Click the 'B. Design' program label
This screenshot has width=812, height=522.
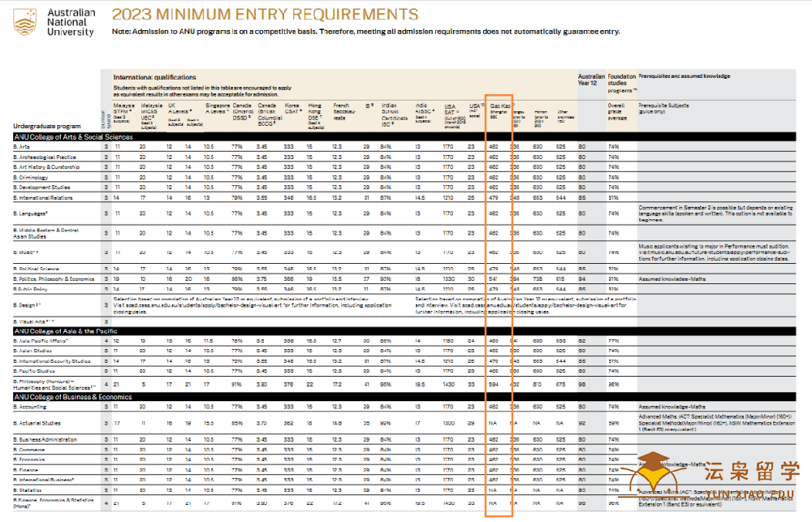click(27, 305)
